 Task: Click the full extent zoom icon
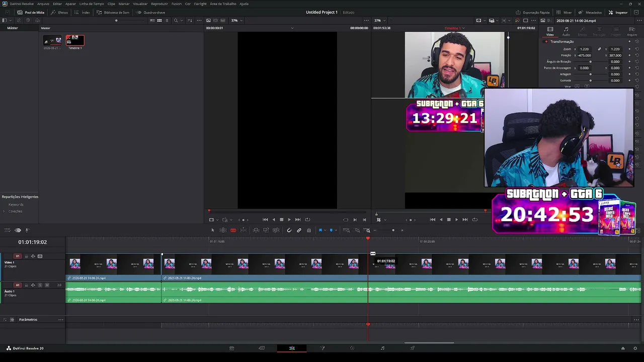coord(346,230)
